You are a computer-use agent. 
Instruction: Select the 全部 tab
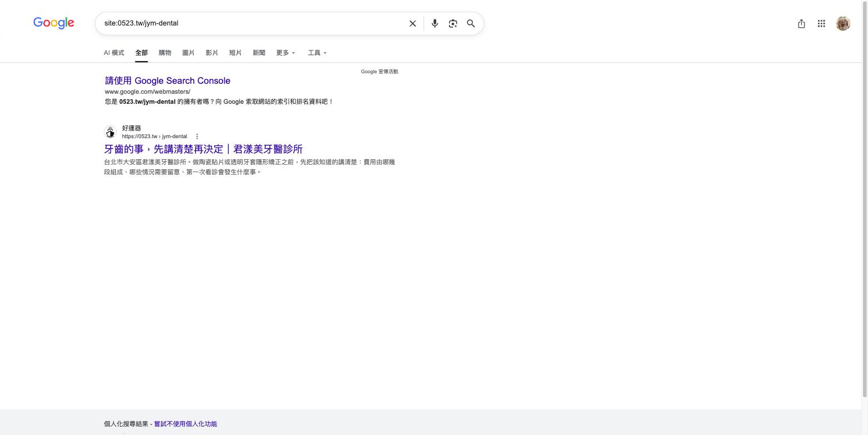tap(142, 53)
